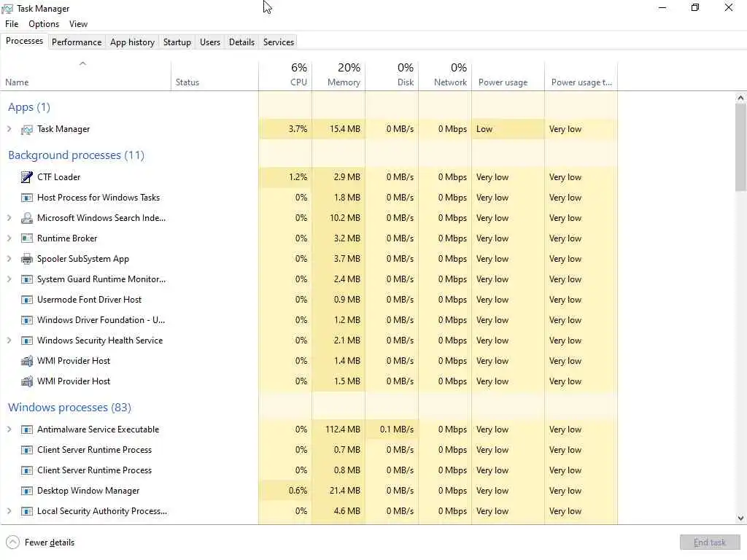Image resolution: width=747 pixels, height=560 pixels.
Task: Expand System Guard Runtime Monitor row
Action: 9,279
